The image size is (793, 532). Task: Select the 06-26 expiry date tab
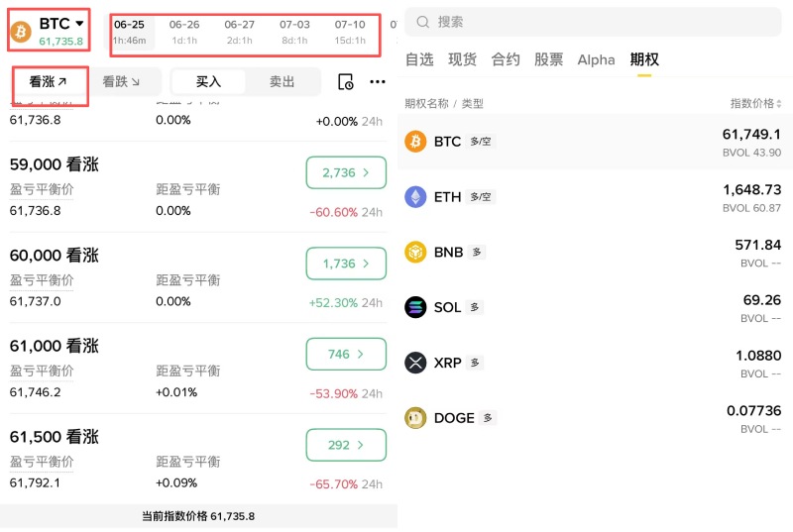[184, 32]
